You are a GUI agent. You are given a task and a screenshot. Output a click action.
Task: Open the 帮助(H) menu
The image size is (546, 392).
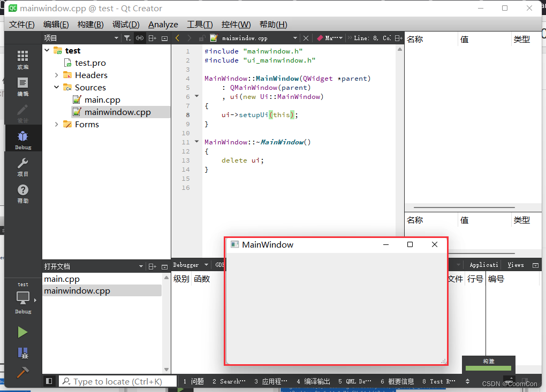coord(274,25)
